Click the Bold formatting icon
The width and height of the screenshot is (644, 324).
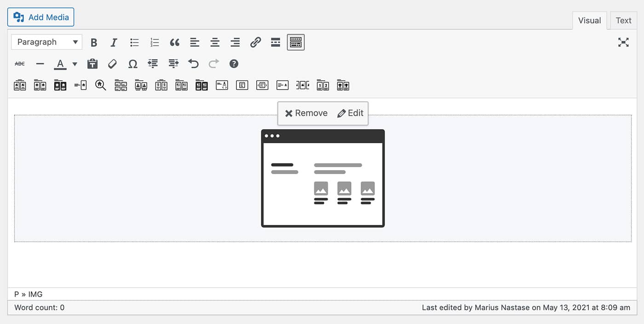point(94,42)
